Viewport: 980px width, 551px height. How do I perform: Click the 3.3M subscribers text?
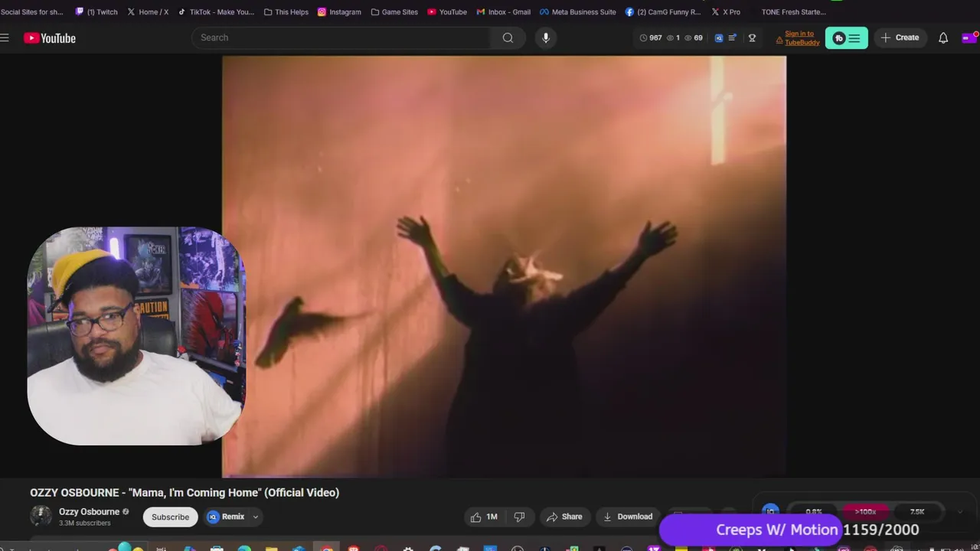point(85,523)
